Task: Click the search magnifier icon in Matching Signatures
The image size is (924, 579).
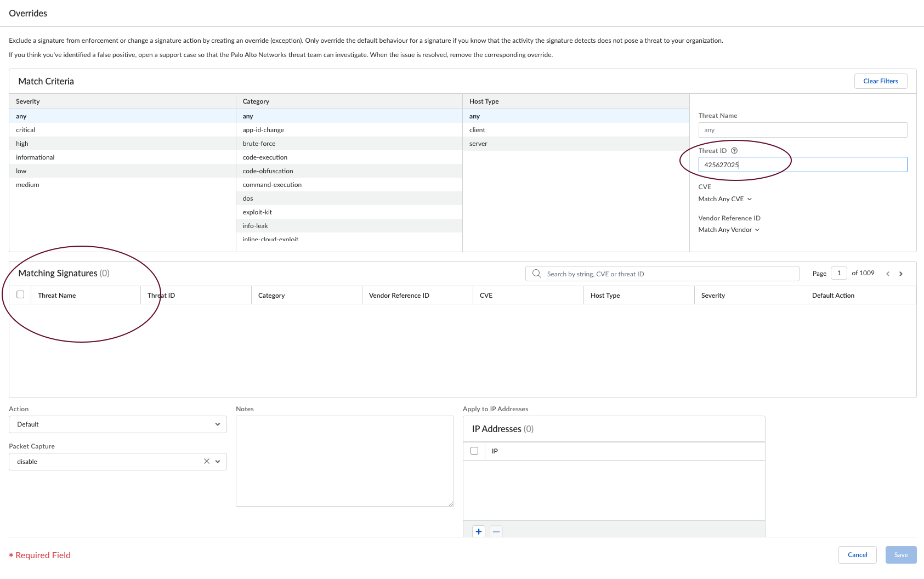Action: click(537, 274)
